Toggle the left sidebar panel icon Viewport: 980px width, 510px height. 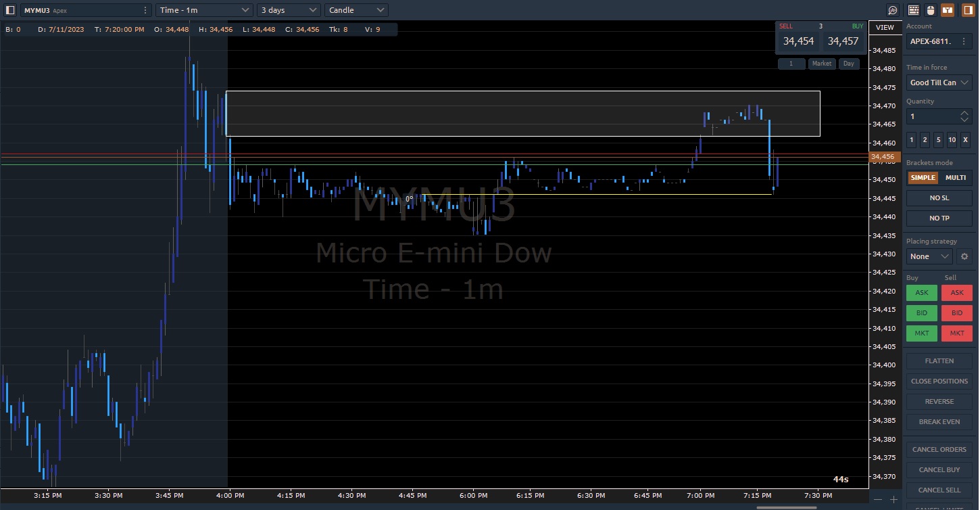10,10
